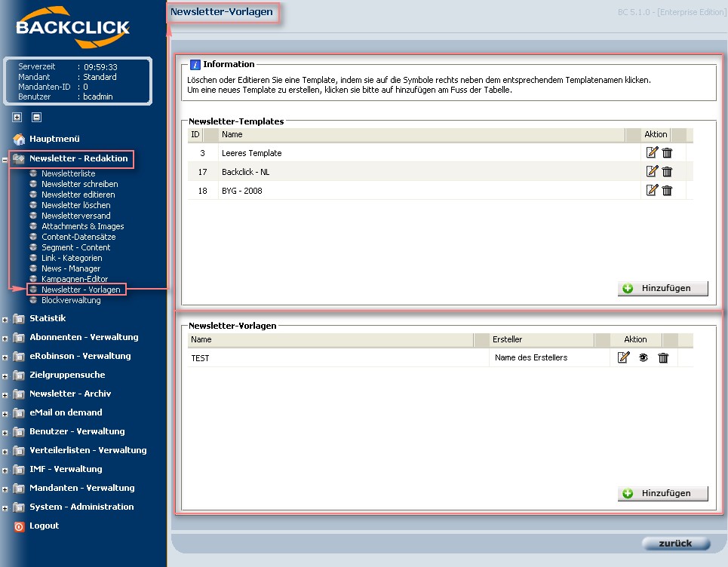Open eMail on demand menu label
The width and height of the screenshot is (728, 567).
click(66, 412)
